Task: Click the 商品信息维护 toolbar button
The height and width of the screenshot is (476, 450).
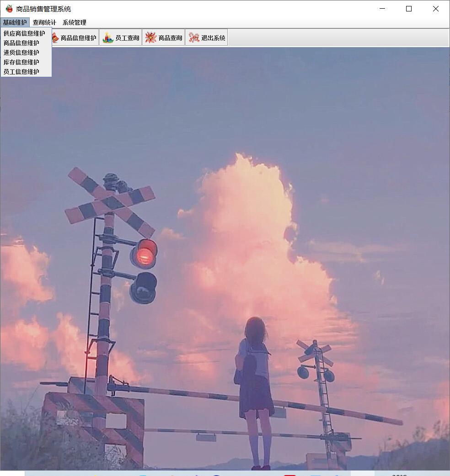Action: [75, 37]
